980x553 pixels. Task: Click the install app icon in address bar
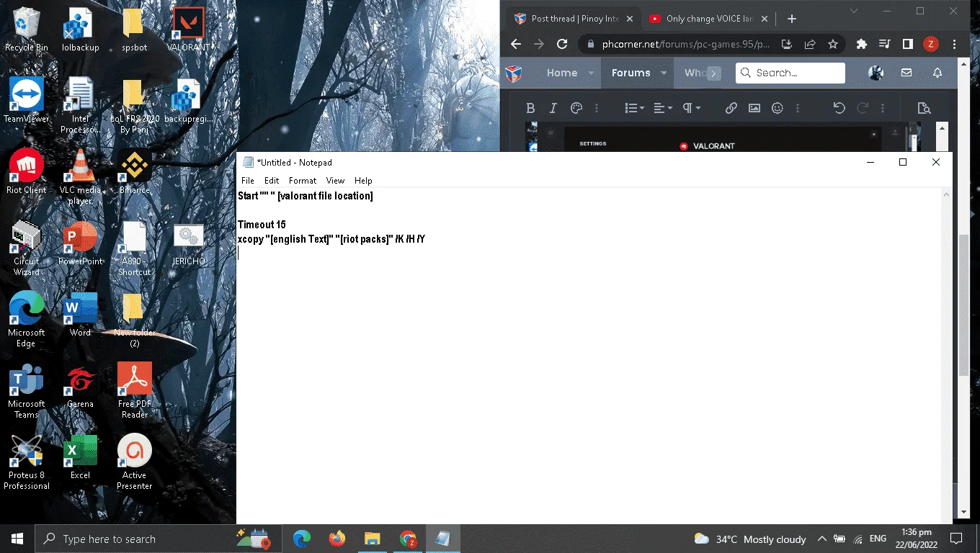click(x=787, y=44)
